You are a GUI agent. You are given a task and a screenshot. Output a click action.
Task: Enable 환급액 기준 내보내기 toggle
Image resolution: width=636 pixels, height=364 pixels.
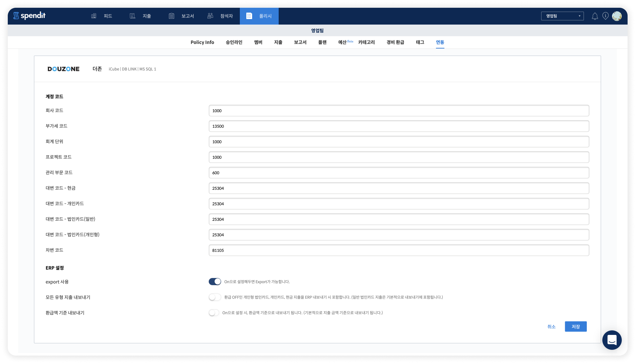pos(214,313)
